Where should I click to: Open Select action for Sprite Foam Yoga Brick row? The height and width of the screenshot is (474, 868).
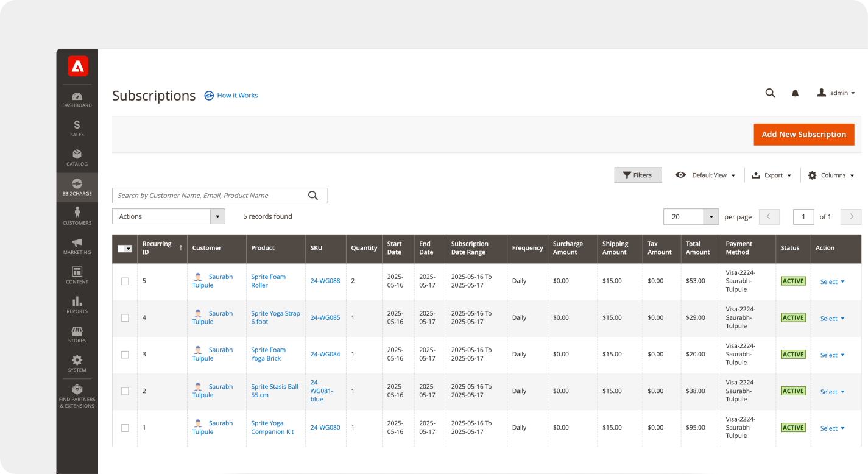[832, 355]
